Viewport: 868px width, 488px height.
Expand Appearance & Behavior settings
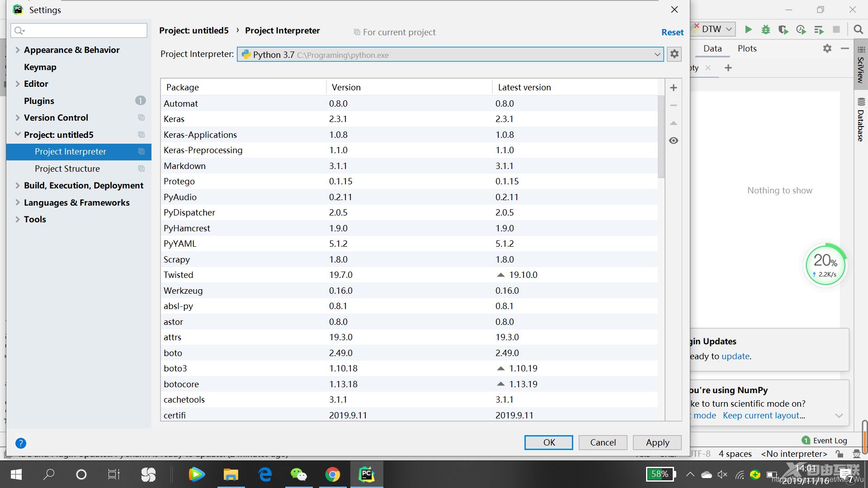(x=18, y=50)
